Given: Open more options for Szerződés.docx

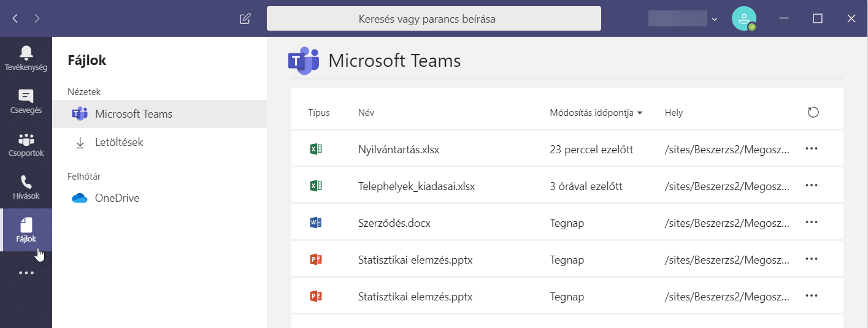Looking at the screenshot, I should pyautogui.click(x=812, y=223).
